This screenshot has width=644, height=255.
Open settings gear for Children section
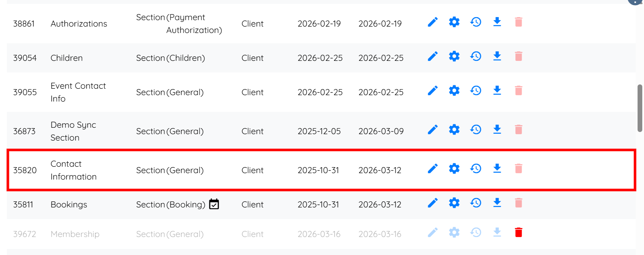click(x=454, y=56)
